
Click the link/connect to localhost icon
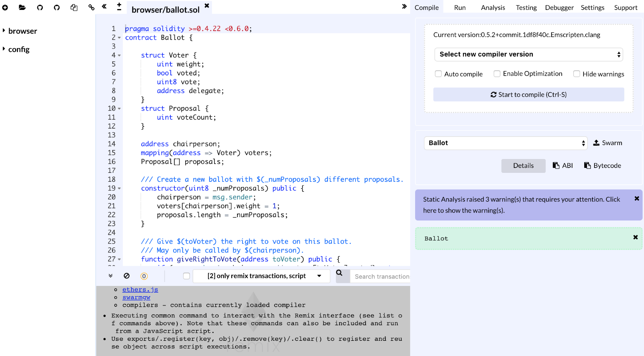pos(91,7)
